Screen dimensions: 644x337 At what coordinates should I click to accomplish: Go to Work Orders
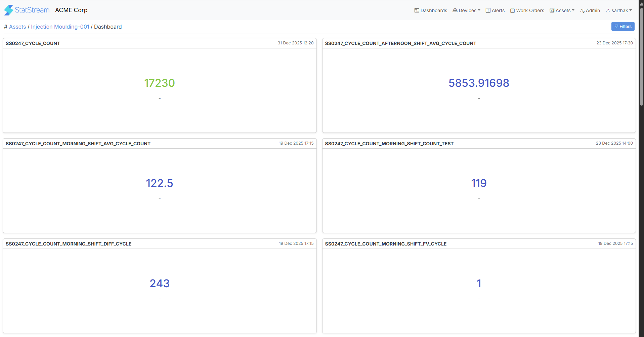[x=527, y=10]
